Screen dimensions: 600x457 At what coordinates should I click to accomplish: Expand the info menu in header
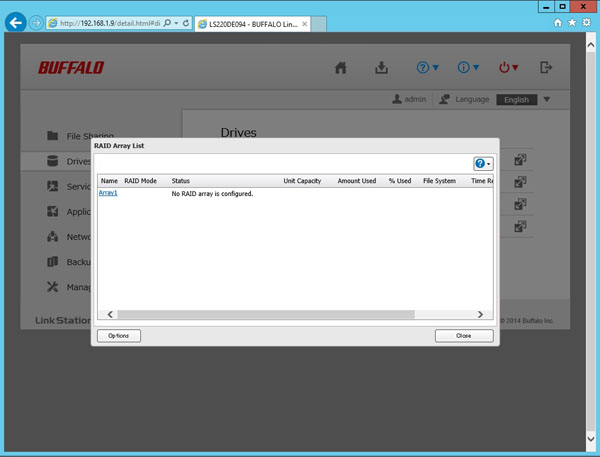[469, 68]
